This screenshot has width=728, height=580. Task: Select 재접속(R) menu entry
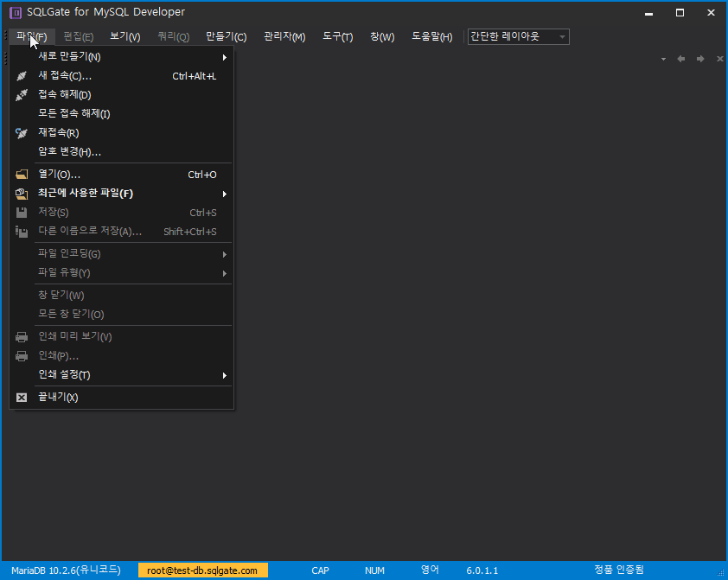121,133
